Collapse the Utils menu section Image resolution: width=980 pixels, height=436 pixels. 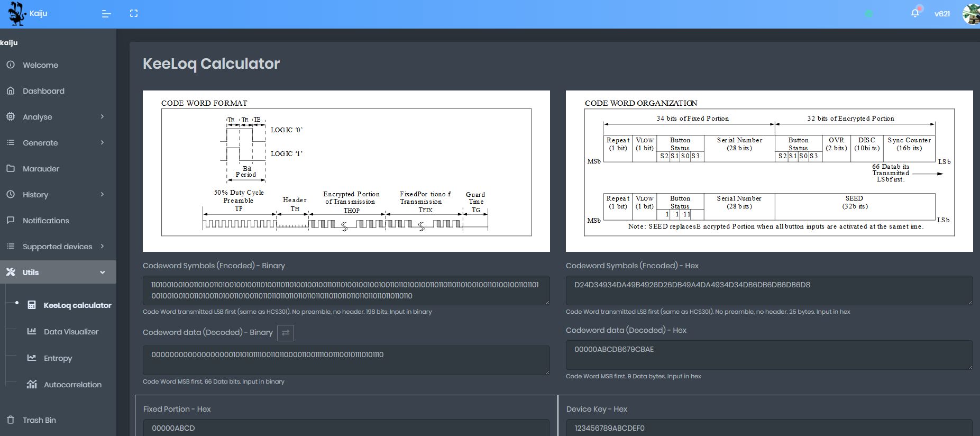(102, 272)
